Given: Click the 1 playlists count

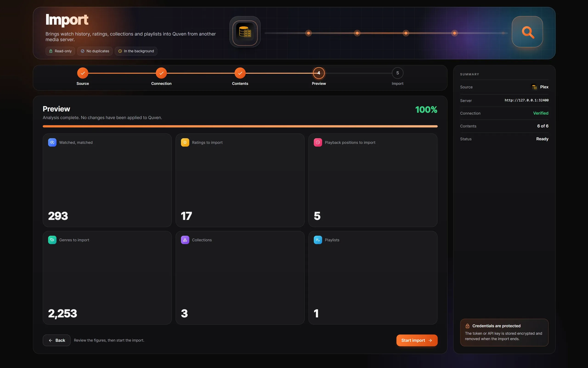Looking at the screenshot, I should tap(316, 313).
